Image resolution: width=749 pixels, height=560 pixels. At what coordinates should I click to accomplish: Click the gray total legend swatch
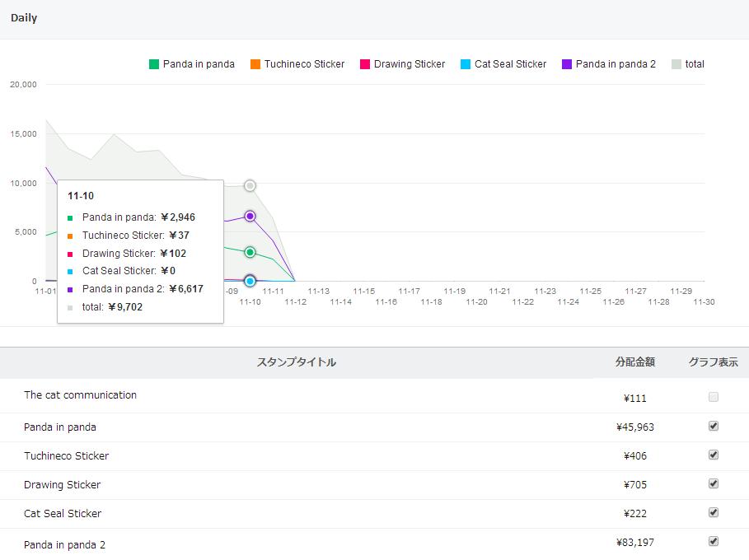pos(676,64)
